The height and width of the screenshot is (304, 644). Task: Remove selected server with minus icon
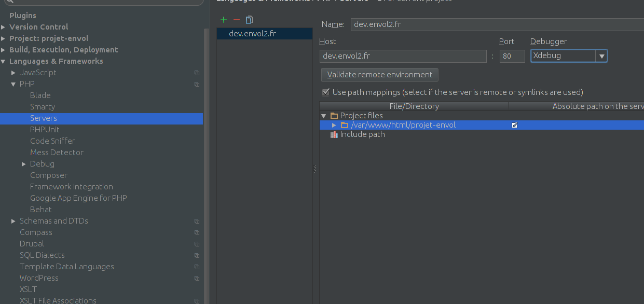pyautogui.click(x=237, y=20)
